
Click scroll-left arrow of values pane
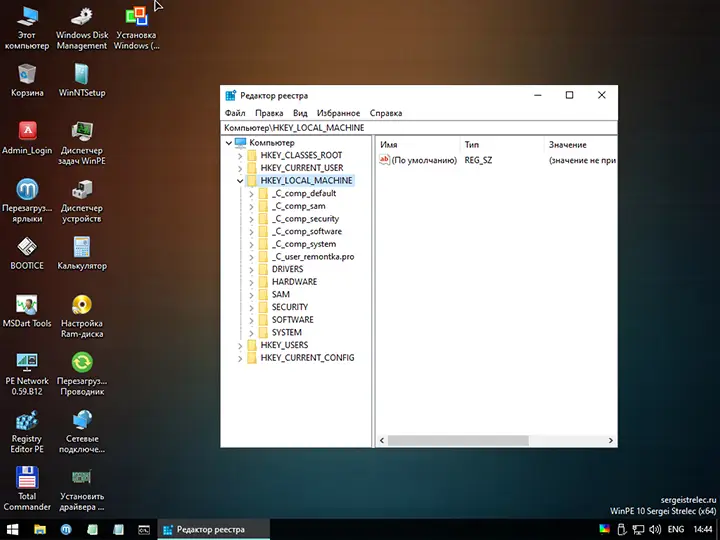(382, 440)
